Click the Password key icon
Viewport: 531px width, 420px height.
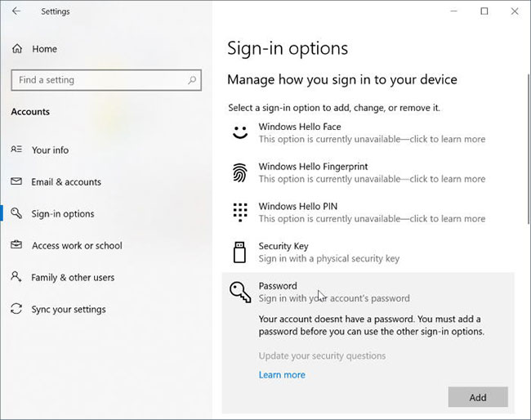240,292
